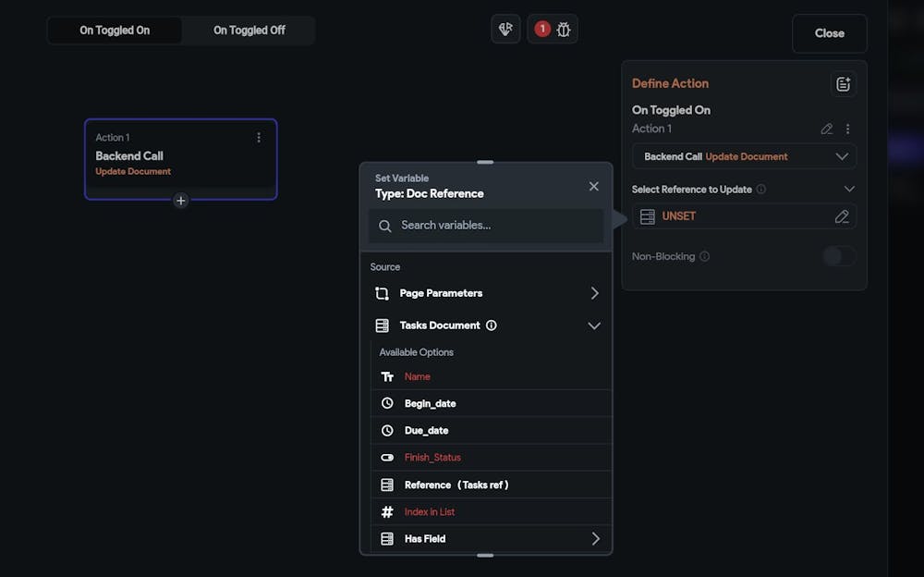Close the Set Variable popup

point(593,187)
